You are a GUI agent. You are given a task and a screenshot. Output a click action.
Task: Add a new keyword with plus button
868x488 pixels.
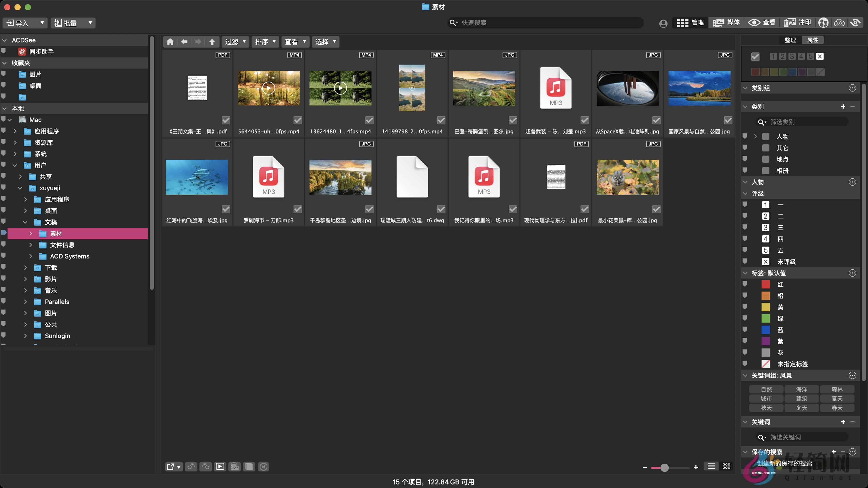(x=843, y=422)
